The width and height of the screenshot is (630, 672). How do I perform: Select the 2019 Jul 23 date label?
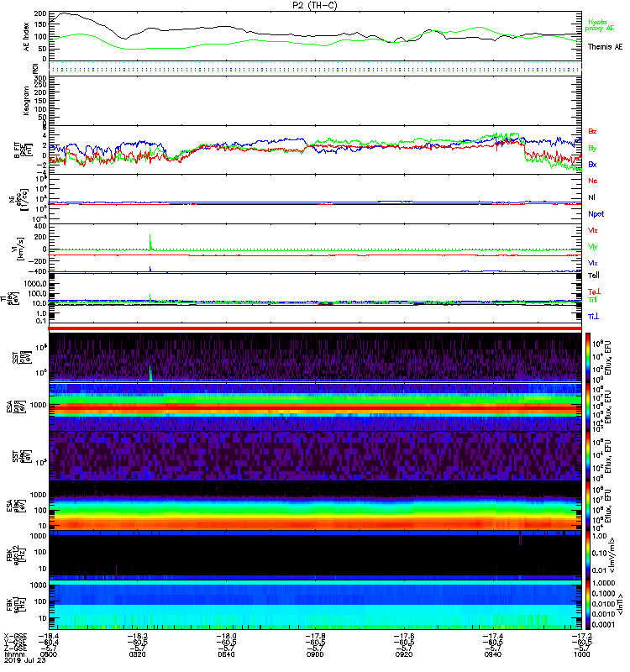pos(25,660)
